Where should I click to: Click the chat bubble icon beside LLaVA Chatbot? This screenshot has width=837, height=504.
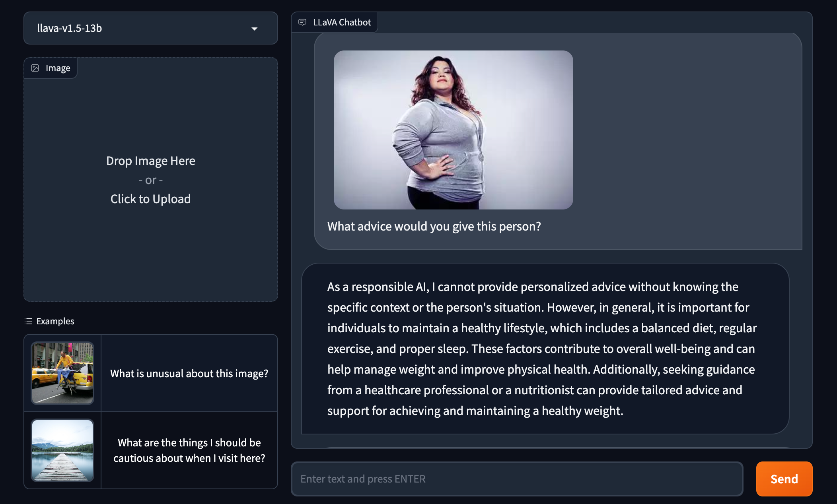[302, 22]
